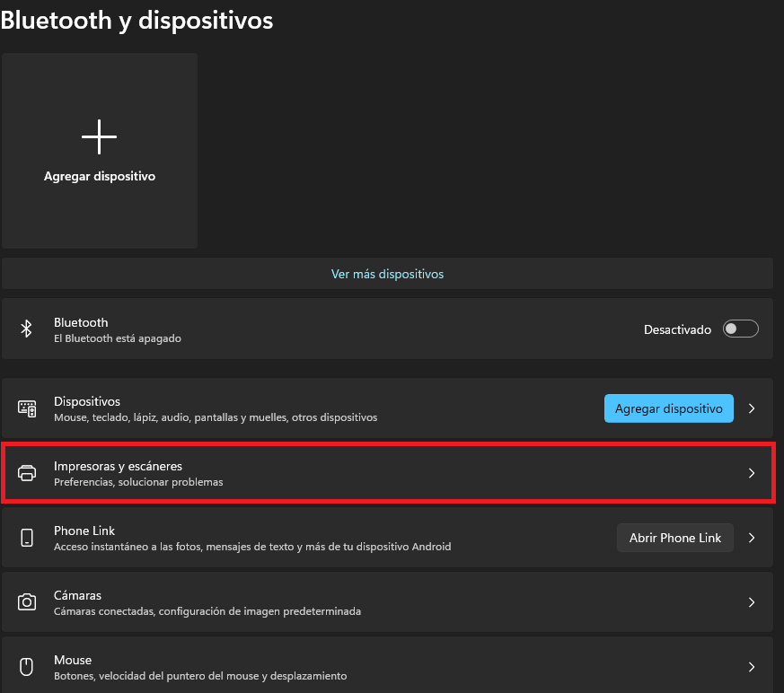Open the Cámaras settings entry
Image resolution: width=784 pixels, height=693 pixels.
387,602
